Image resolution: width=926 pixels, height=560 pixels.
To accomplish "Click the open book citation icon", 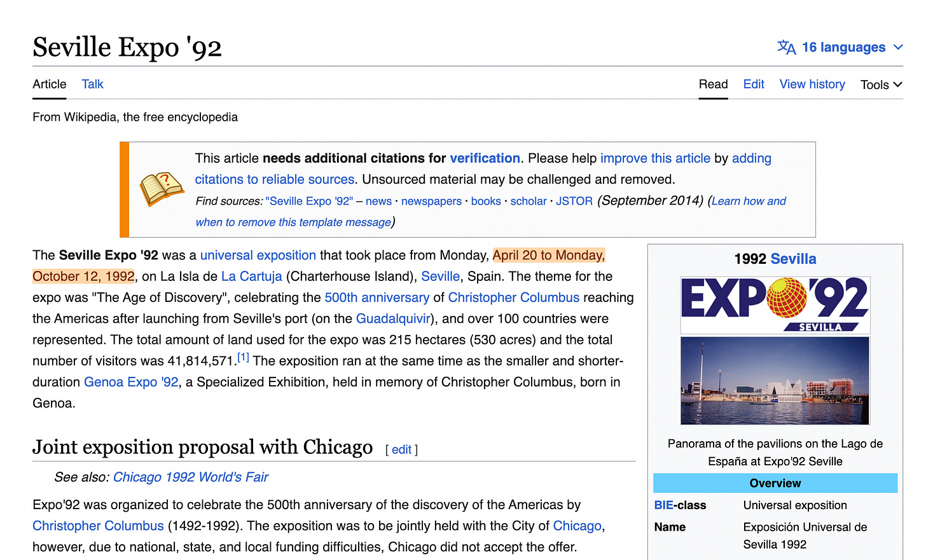I will pyautogui.click(x=162, y=189).
